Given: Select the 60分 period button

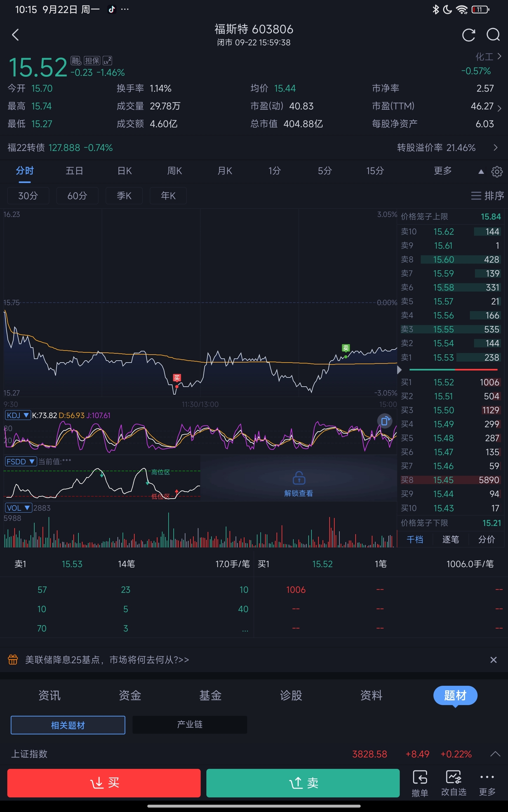Looking at the screenshot, I should click(77, 196).
